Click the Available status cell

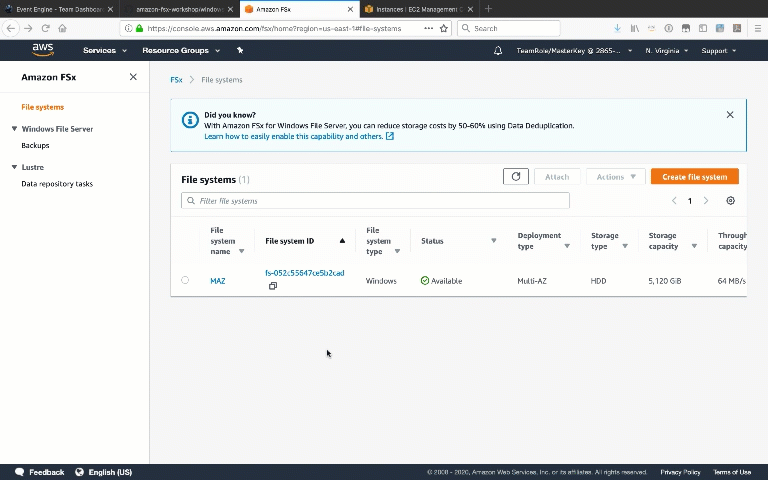(x=441, y=281)
